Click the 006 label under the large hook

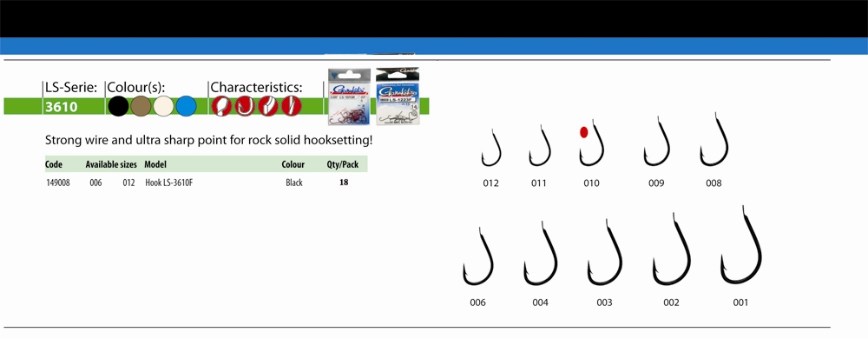tap(477, 302)
